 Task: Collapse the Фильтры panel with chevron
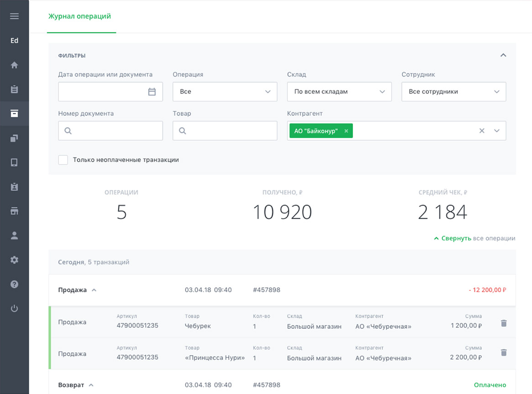[x=503, y=55]
